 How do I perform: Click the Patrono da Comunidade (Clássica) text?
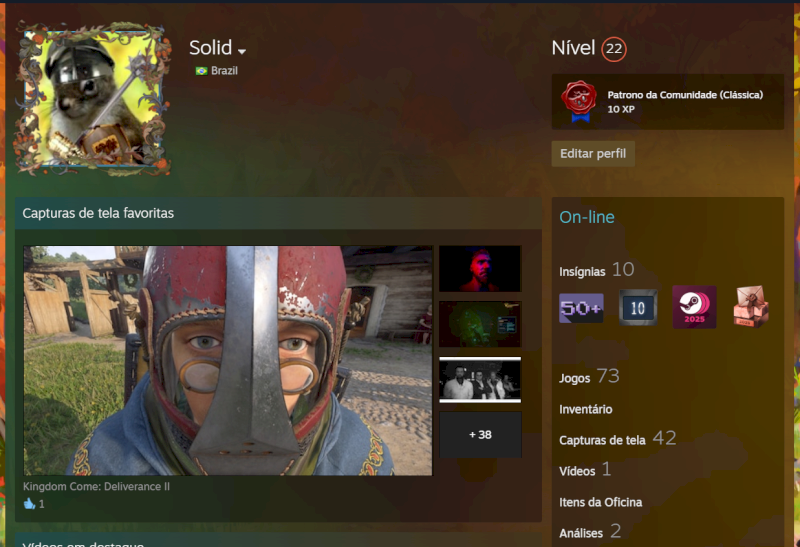pyautogui.click(x=685, y=94)
